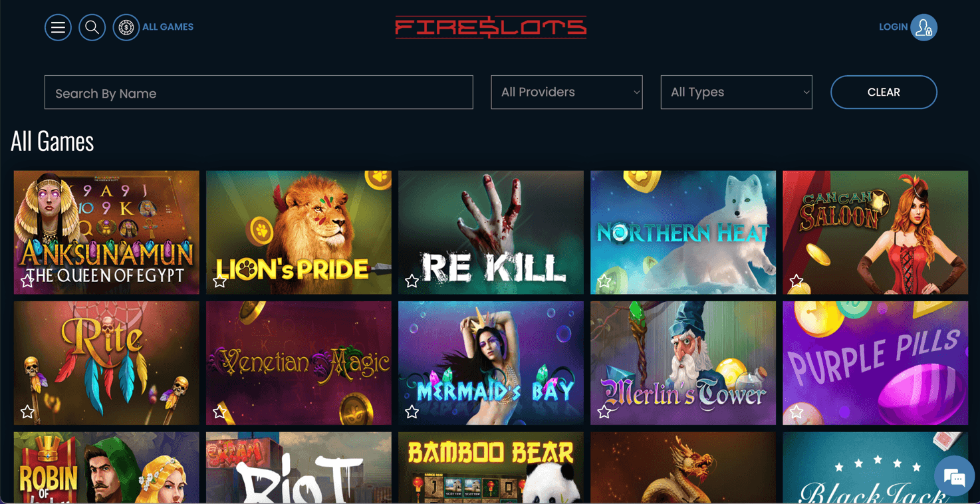980x504 pixels.
Task: Expand the All Types dropdown
Action: (736, 92)
